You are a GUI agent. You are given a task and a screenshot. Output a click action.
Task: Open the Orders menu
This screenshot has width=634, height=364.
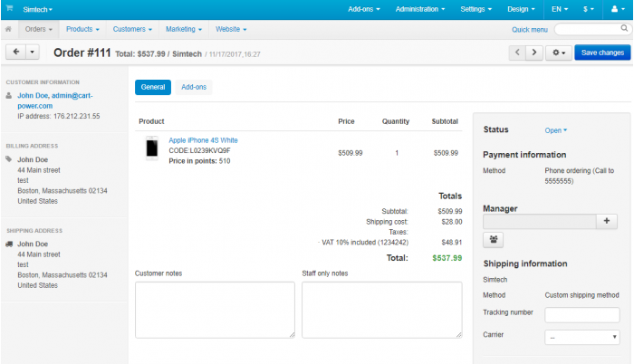(39, 29)
